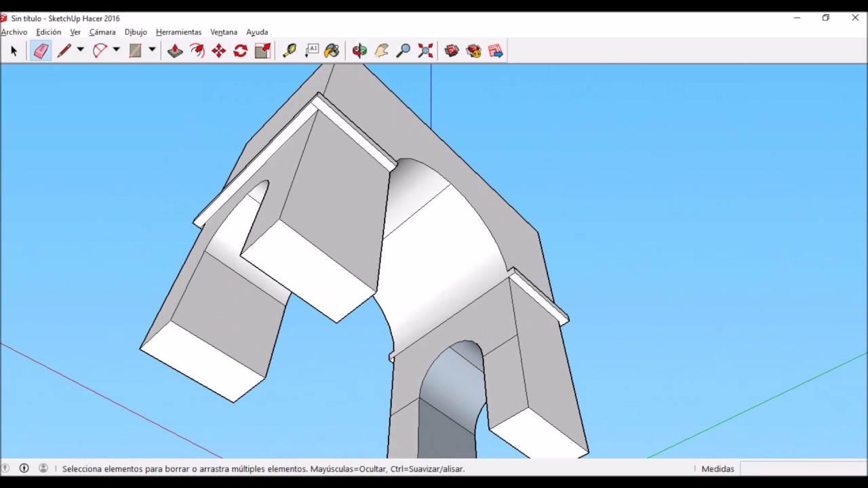868x488 pixels.
Task: Pick the Eraser tool
Action: click(x=41, y=51)
